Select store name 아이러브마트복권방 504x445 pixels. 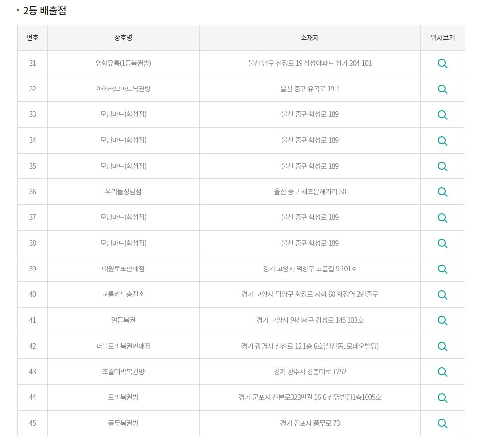(123, 89)
